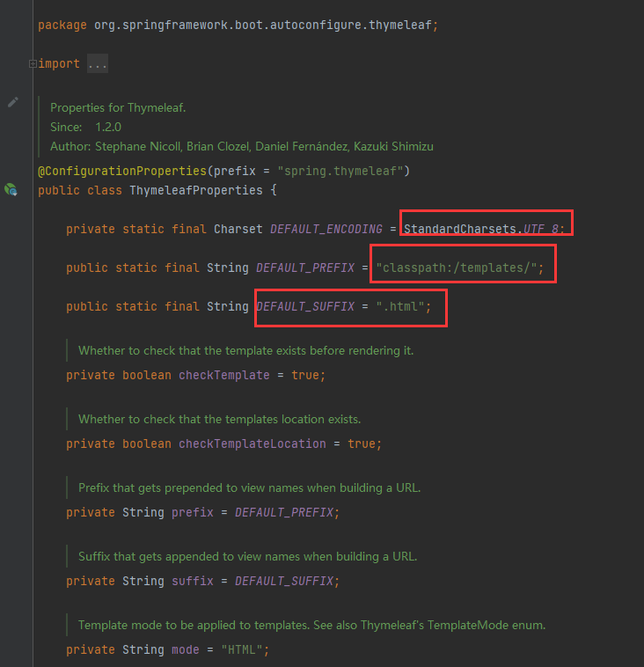Click the comment about templates location exists
The width and height of the screenshot is (644, 667).
tap(219, 420)
